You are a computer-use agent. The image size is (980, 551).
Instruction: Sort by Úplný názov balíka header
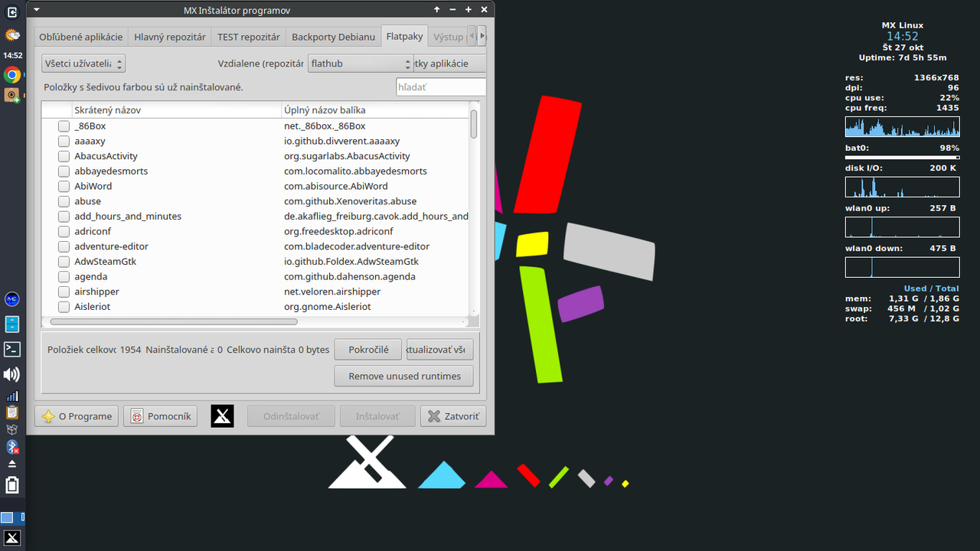[x=375, y=110]
